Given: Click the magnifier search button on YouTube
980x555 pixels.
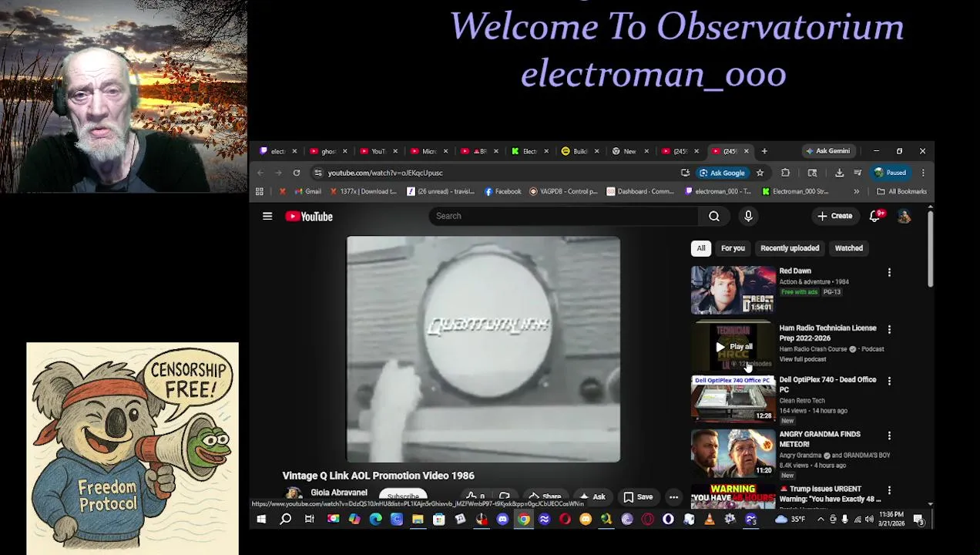Looking at the screenshot, I should 714,216.
